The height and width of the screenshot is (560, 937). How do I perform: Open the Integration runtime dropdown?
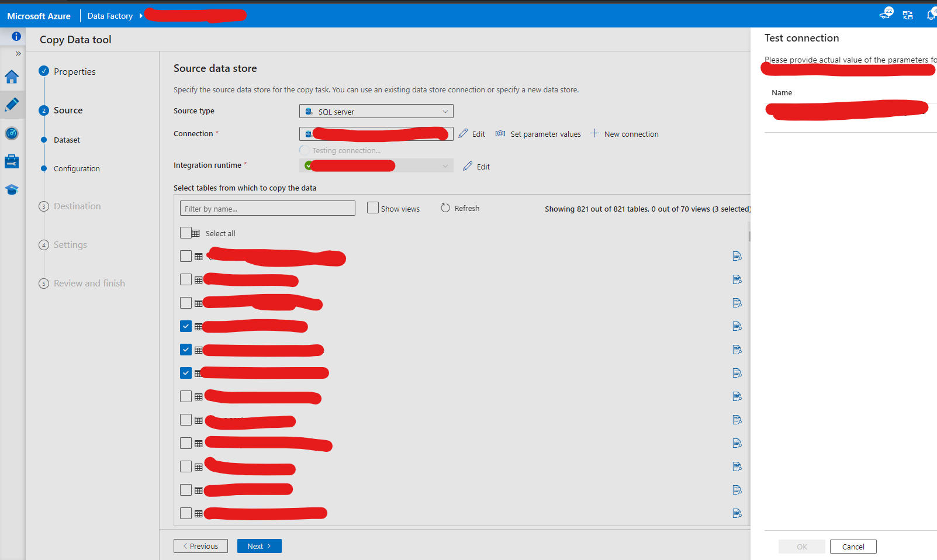click(376, 165)
